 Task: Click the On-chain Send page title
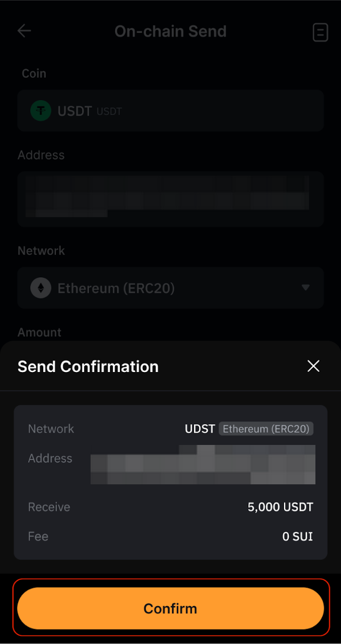[170, 31]
